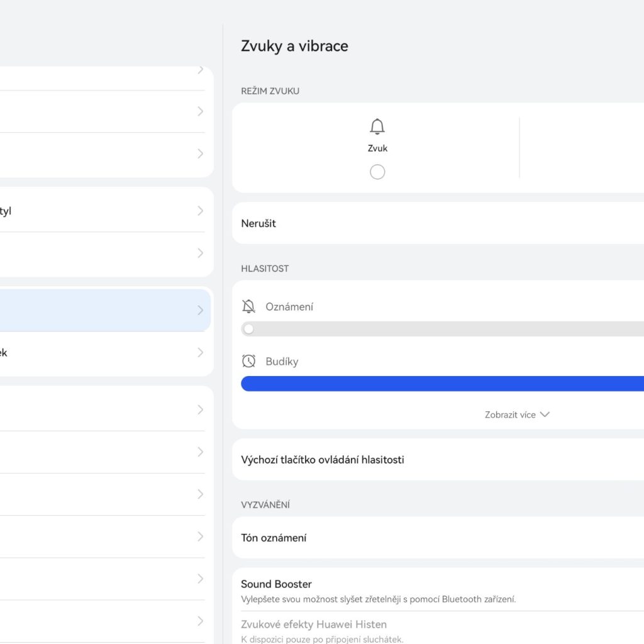Enable the Zvuk sound mode radio button
The width and height of the screenshot is (644, 644).
[377, 172]
